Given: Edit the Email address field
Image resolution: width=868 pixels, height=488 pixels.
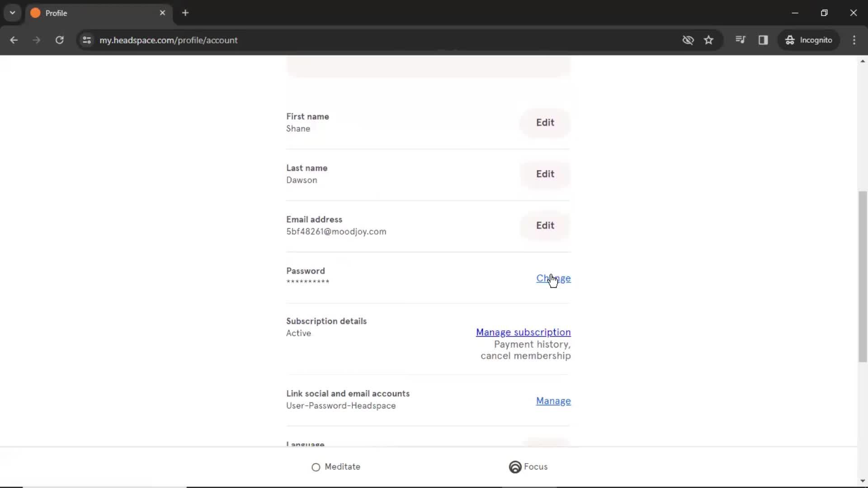Looking at the screenshot, I should click(545, 225).
